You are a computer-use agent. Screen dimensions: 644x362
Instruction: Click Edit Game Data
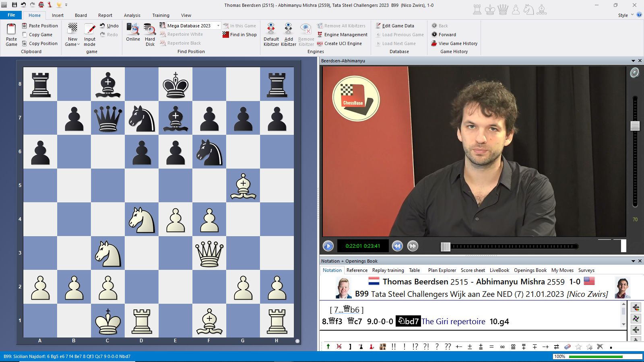click(x=398, y=26)
